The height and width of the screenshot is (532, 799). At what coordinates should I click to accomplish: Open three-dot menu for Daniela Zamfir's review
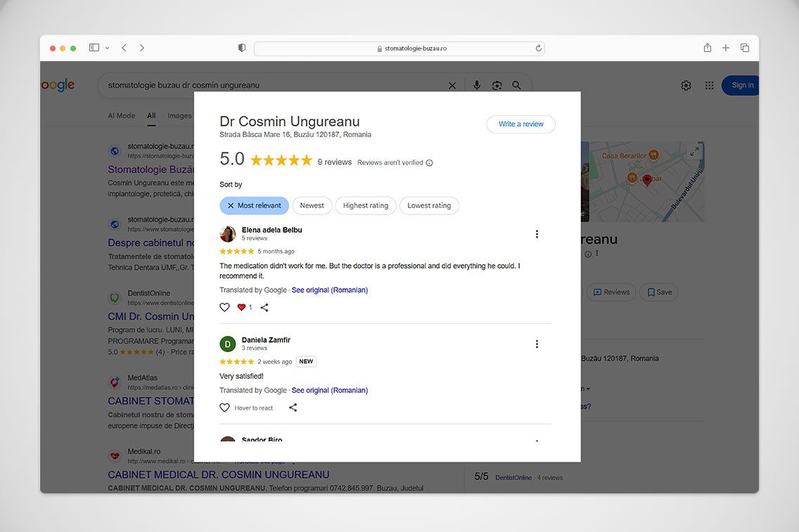[x=537, y=344]
